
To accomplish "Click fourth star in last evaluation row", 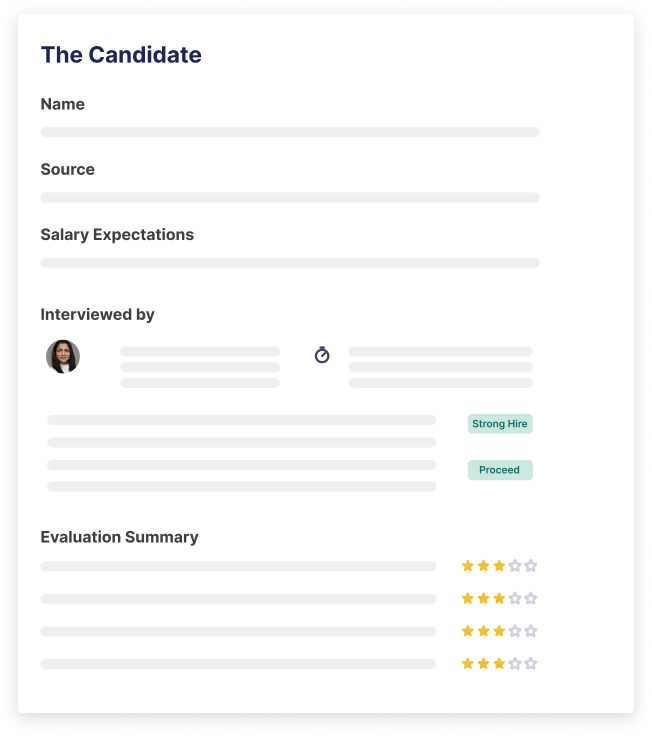I will tap(515, 664).
